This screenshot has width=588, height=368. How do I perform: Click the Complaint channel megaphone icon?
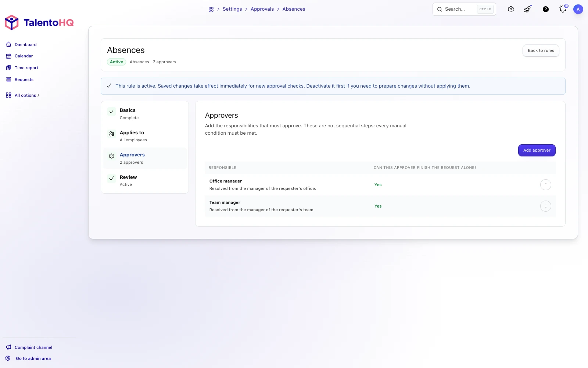tap(8, 347)
